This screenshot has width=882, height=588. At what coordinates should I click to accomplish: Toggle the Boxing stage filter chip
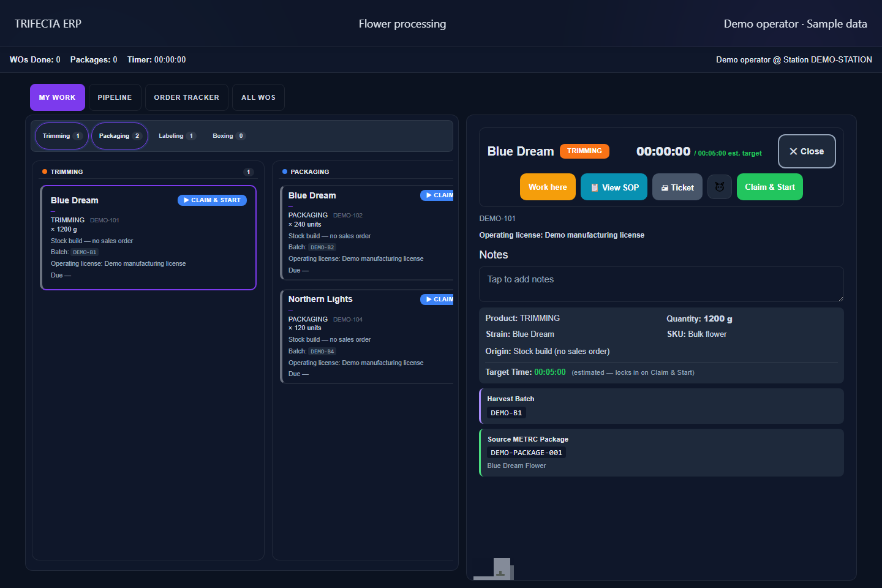click(228, 136)
